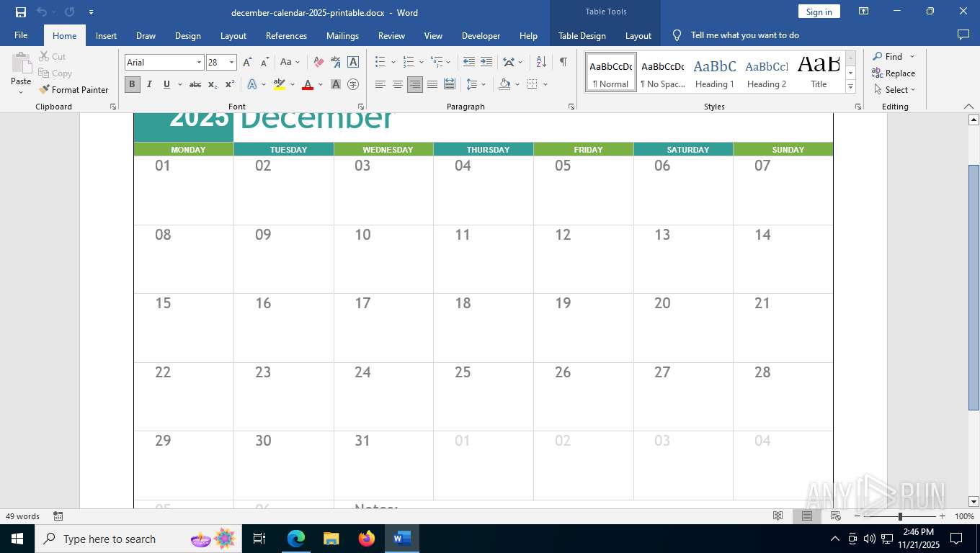This screenshot has width=980, height=553.
Task: Toggle Subscript formatting
Action: 213,84
